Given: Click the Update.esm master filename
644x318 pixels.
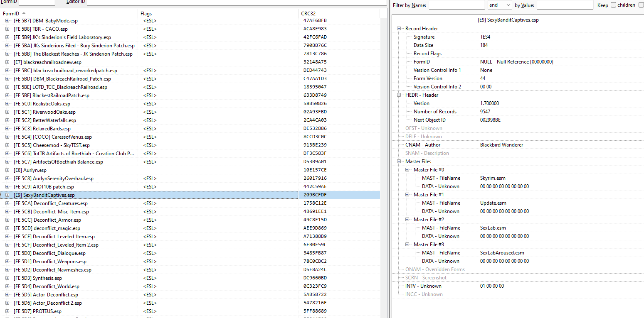Looking at the screenshot, I should click(493, 203).
